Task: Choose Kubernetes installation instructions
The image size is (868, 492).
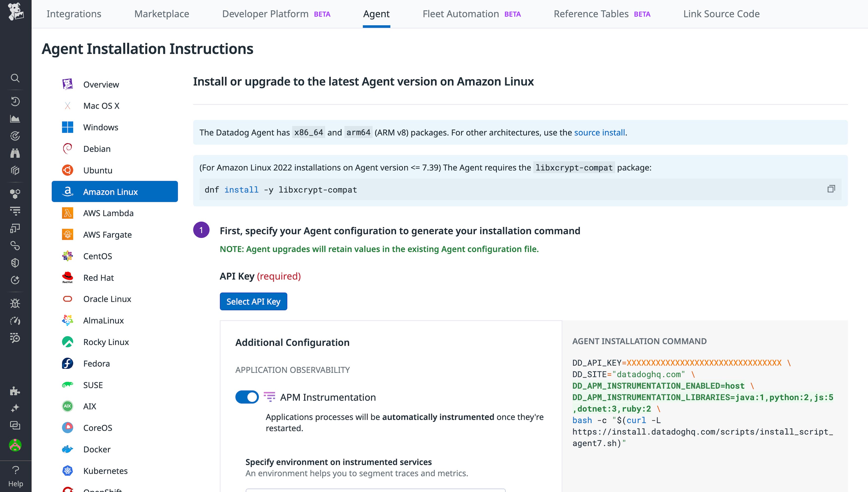Action: (105, 471)
